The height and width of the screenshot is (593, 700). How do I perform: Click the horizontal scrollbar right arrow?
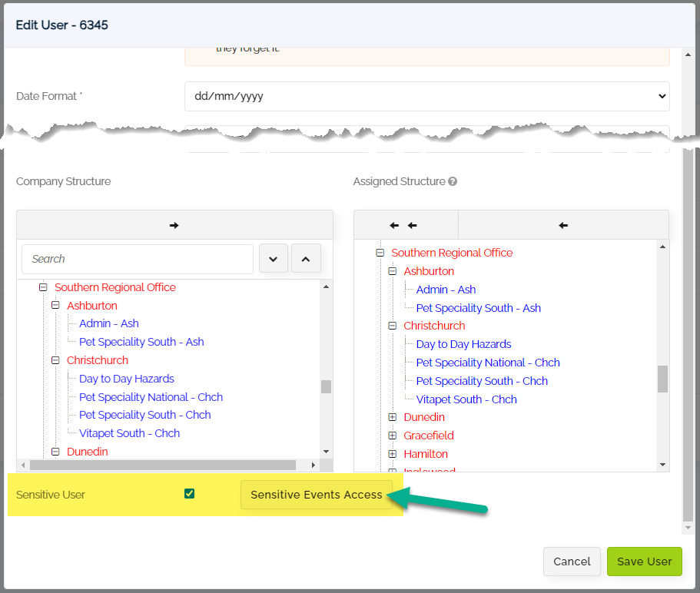click(313, 465)
